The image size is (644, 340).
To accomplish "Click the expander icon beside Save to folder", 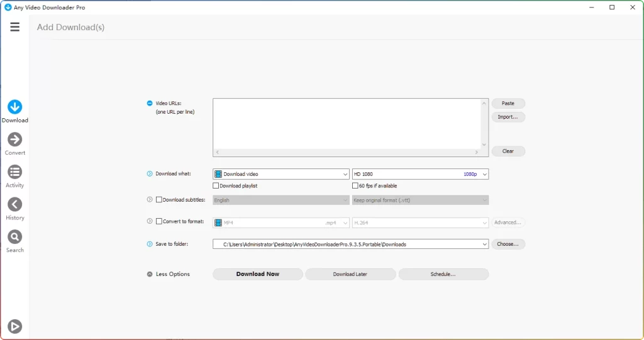I will (x=150, y=244).
